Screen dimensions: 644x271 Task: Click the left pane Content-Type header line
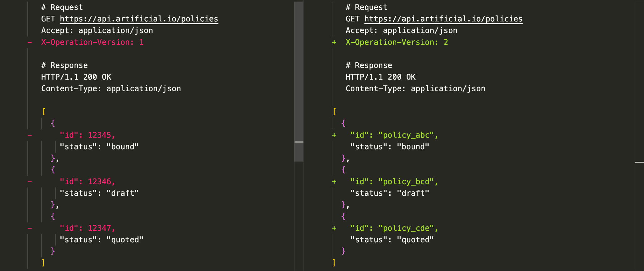111,89
